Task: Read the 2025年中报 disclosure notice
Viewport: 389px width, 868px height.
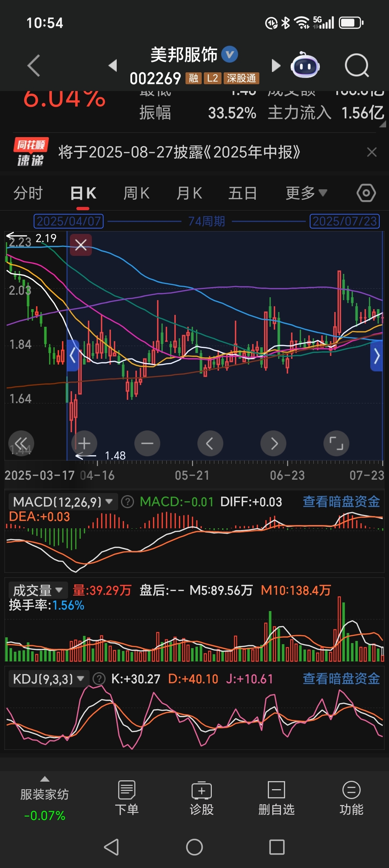Action: (x=179, y=152)
